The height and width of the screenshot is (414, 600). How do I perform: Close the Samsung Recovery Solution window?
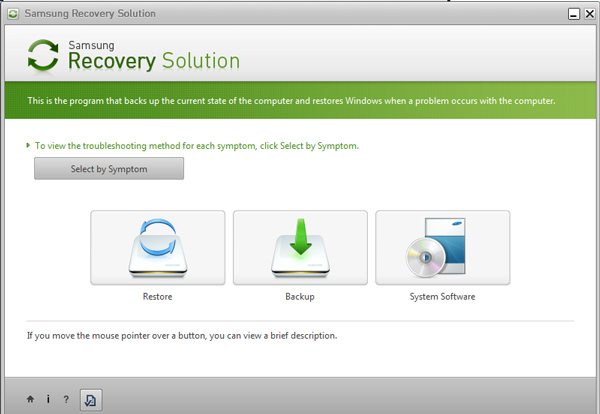click(x=590, y=14)
